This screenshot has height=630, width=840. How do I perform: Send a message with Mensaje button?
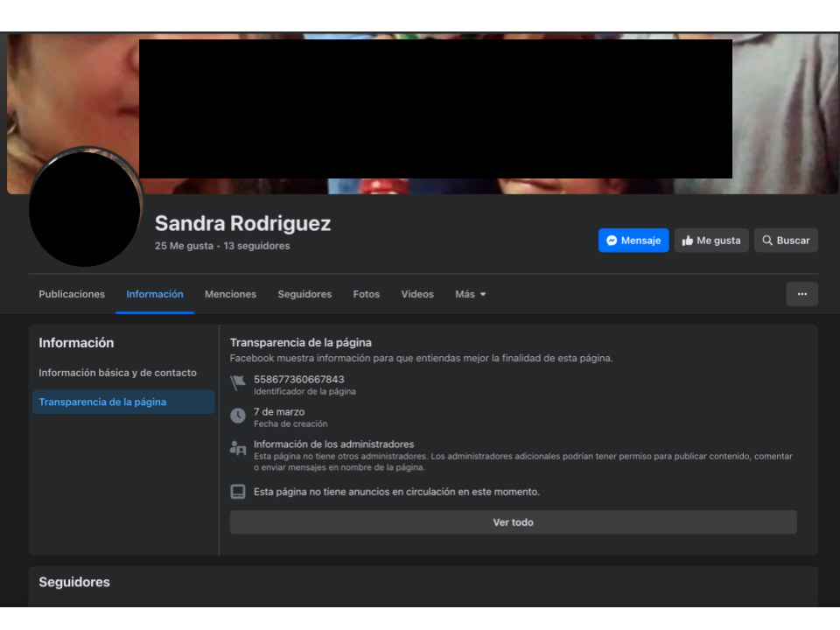pyautogui.click(x=633, y=241)
